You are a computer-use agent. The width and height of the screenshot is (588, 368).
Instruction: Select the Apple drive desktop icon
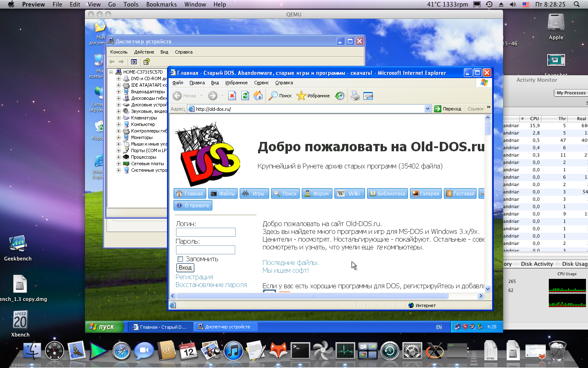coord(556,27)
